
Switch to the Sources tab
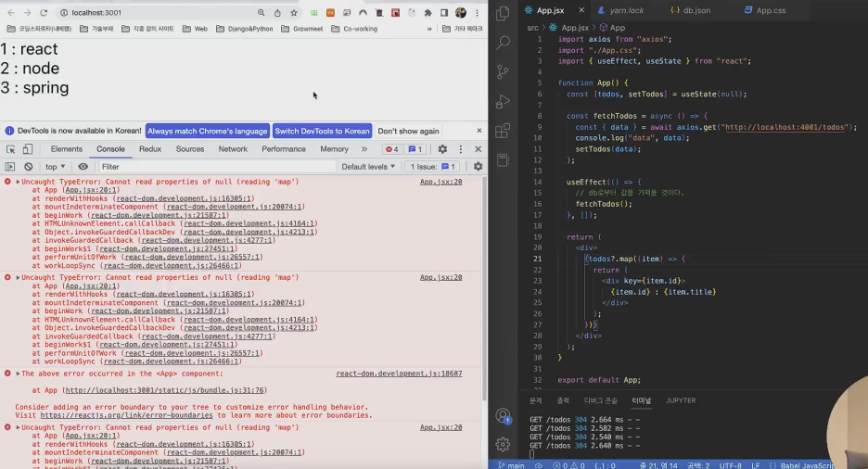point(190,149)
